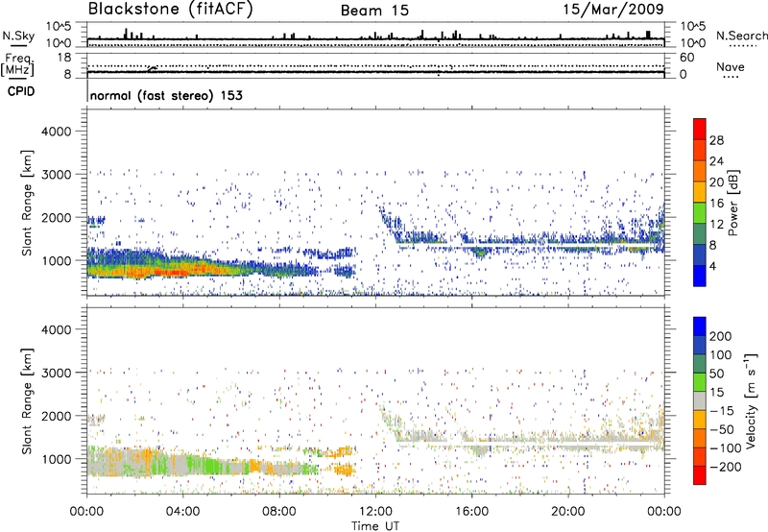Viewport: 768px width, 532px height.
Task: Click the "04:00" time tick label
Action: point(182,512)
